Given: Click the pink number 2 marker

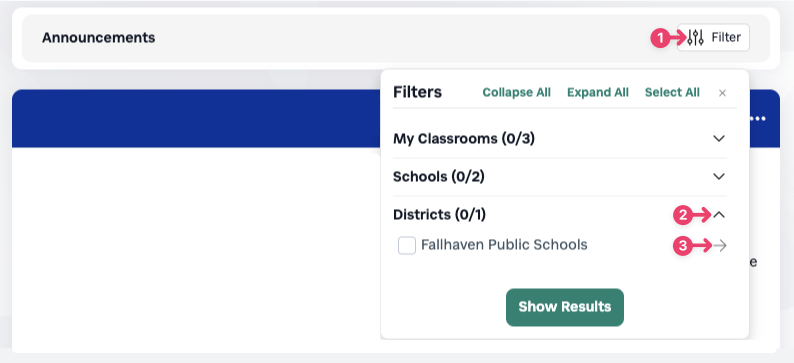Looking at the screenshot, I should [682, 215].
